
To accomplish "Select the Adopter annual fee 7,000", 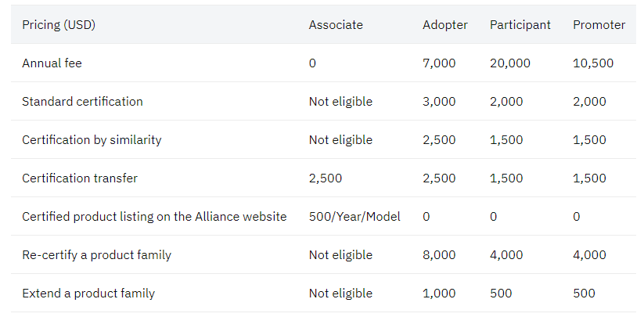I will [x=439, y=63].
